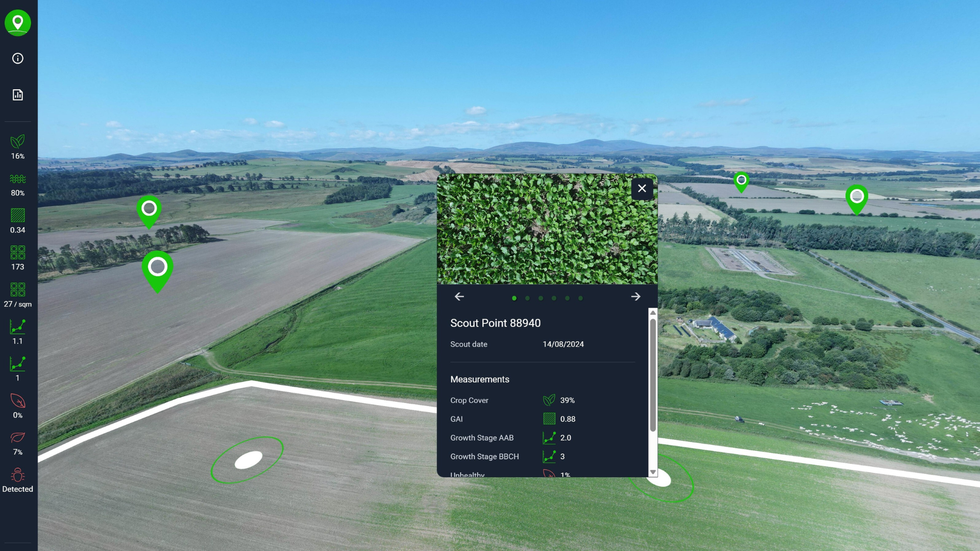The image size is (980, 551).
Task: Select the growth stage 1.1 chart icon
Action: click(x=18, y=328)
